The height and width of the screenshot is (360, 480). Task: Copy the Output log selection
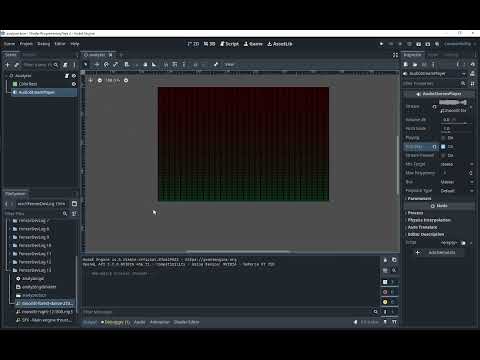point(394,260)
